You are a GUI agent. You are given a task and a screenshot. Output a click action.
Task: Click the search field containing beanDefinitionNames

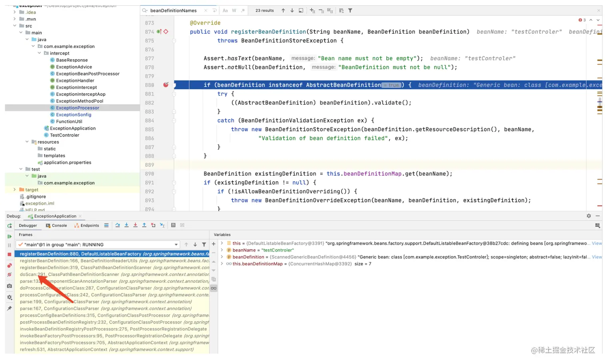point(173,10)
